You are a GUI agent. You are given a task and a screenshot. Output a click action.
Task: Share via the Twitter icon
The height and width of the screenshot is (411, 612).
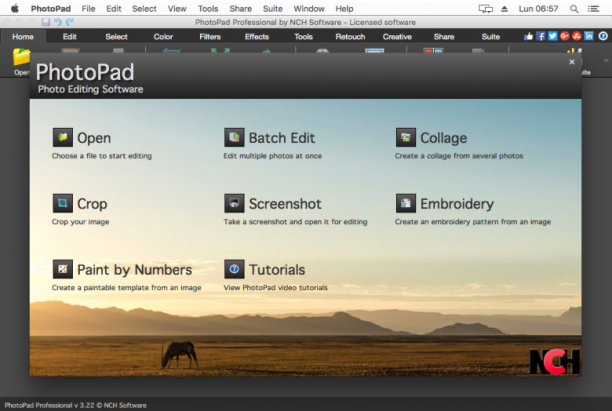point(553,36)
